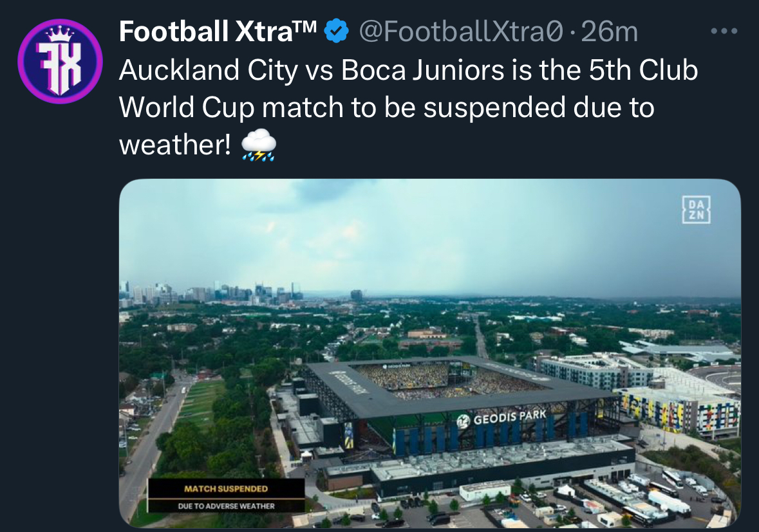This screenshot has height=532, width=759.
Task: Open the three-dot more options menu
Action: pyautogui.click(x=723, y=31)
